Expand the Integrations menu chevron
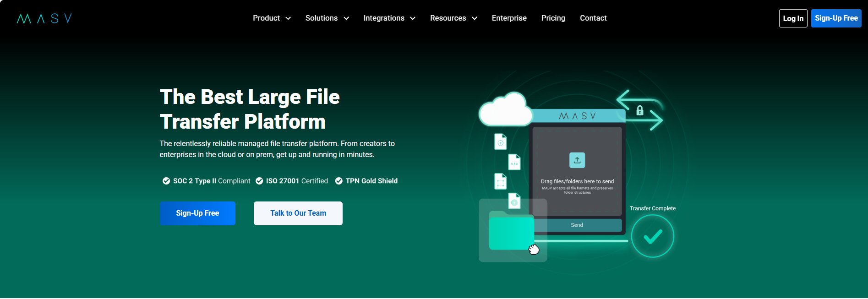Image resolution: width=868 pixels, height=299 pixels. click(413, 18)
